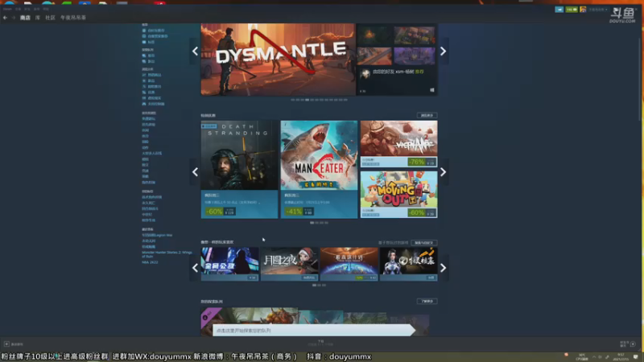This screenshot has width=644, height=362.
Task: Click the discovery queue start banner
Action: point(314,331)
